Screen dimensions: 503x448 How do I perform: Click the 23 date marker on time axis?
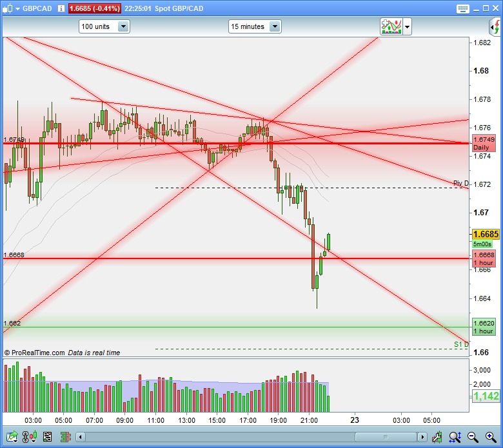pos(355,420)
